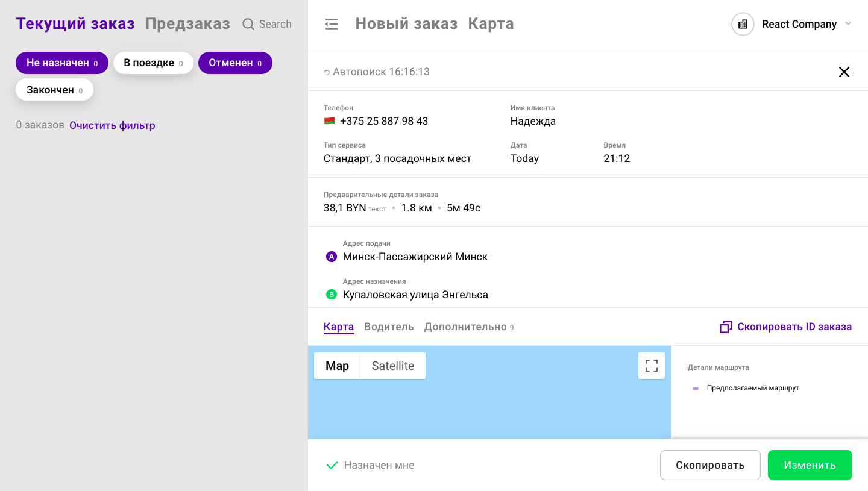The height and width of the screenshot is (491, 868).
Task: Click the 'Скопировать' button
Action: click(x=709, y=465)
